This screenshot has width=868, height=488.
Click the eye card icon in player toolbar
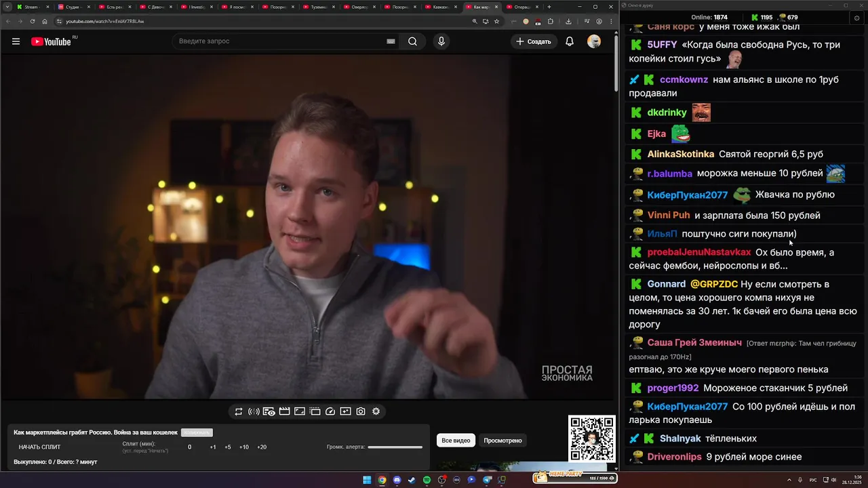click(269, 411)
